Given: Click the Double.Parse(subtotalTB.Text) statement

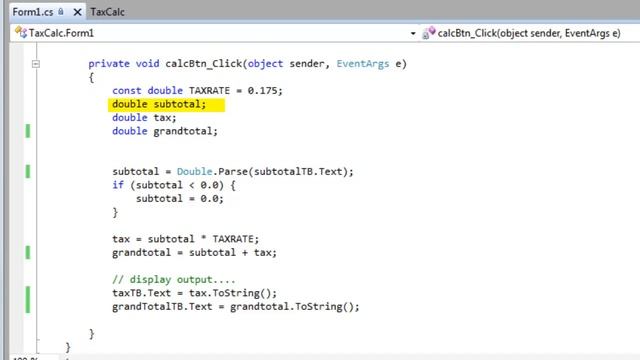Looking at the screenshot, I should pyautogui.click(x=233, y=171).
